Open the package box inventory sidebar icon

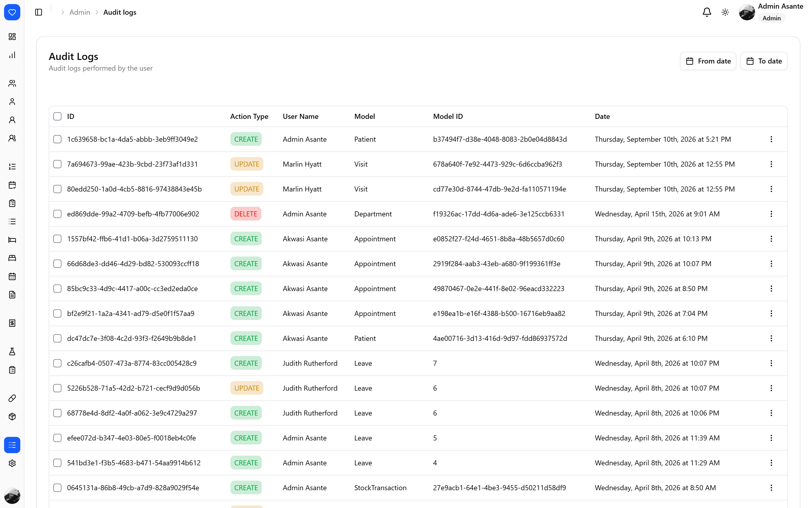(x=12, y=417)
